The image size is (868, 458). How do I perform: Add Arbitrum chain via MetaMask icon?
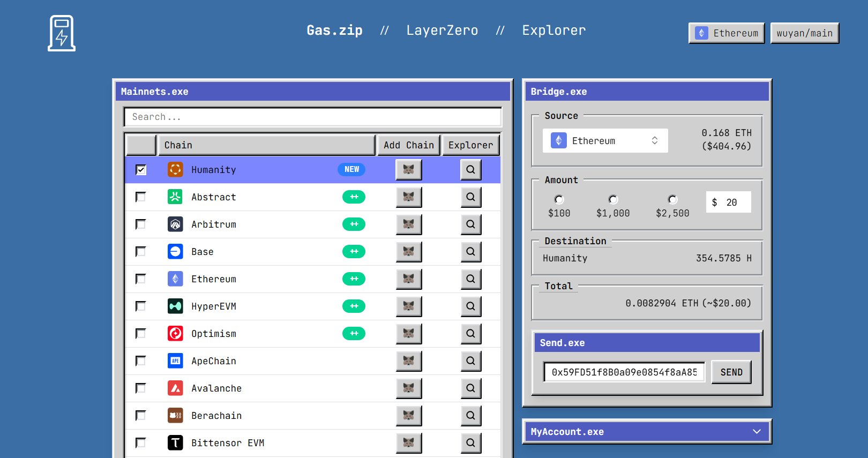[409, 224]
